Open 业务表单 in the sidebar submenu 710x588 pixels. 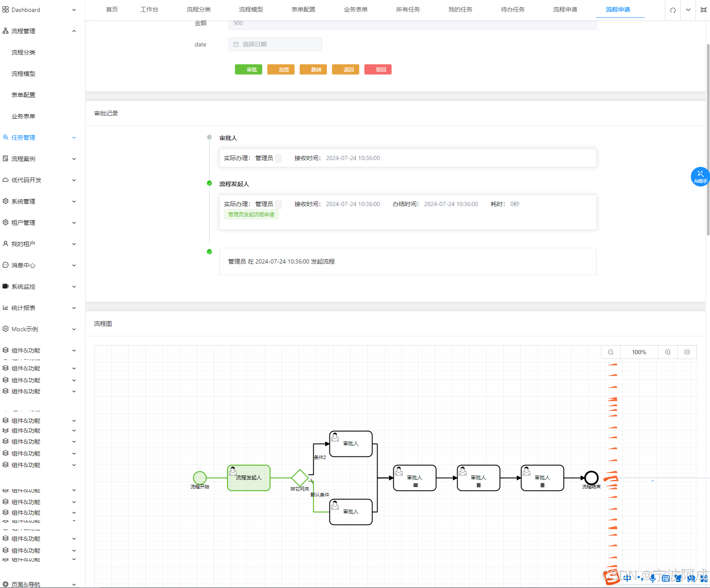click(x=23, y=116)
